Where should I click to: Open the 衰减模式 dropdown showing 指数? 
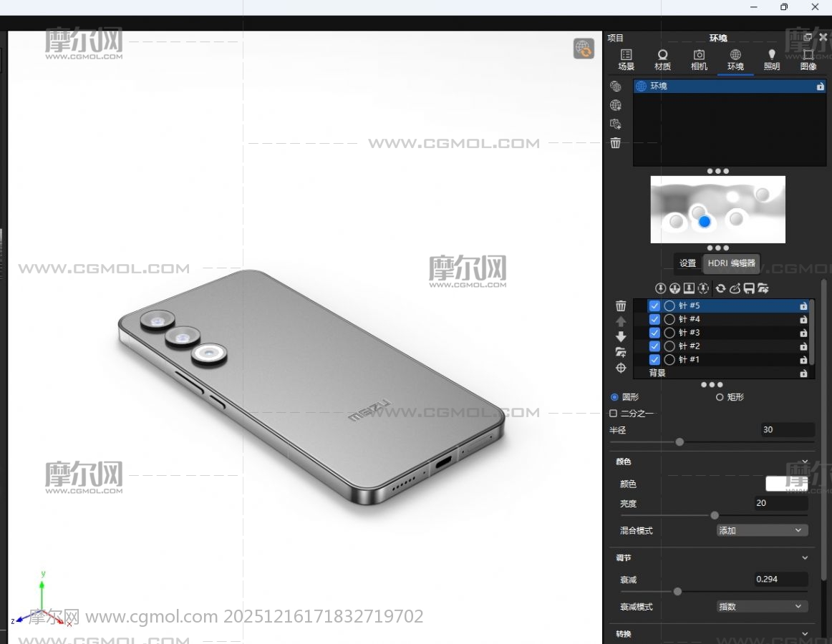pyautogui.click(x=762, y=606)
